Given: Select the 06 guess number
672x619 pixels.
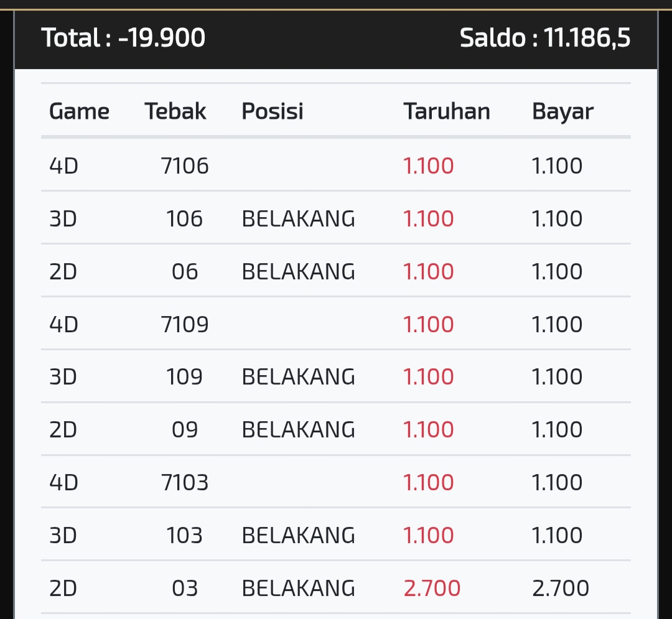Looking at the screenshot, I should pos(185,272).
